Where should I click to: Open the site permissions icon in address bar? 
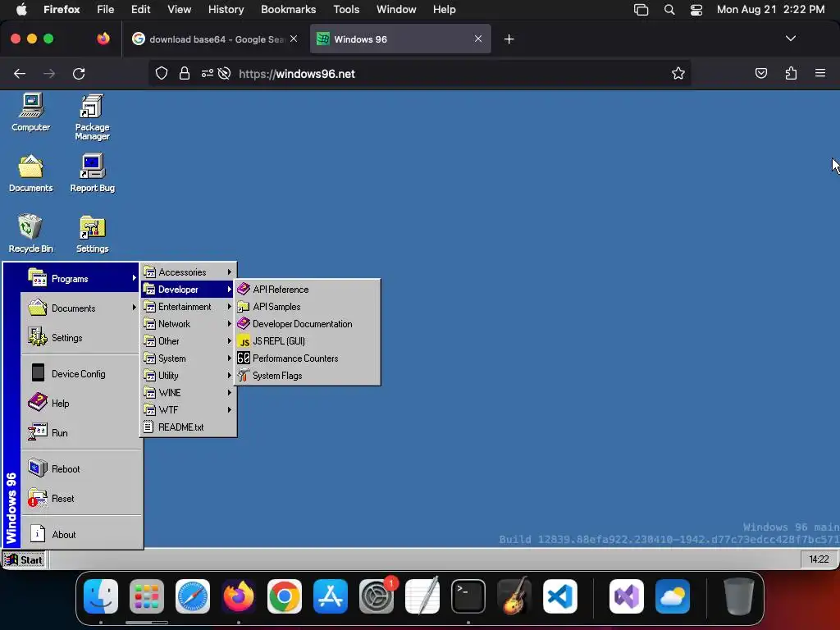(208, 73)
